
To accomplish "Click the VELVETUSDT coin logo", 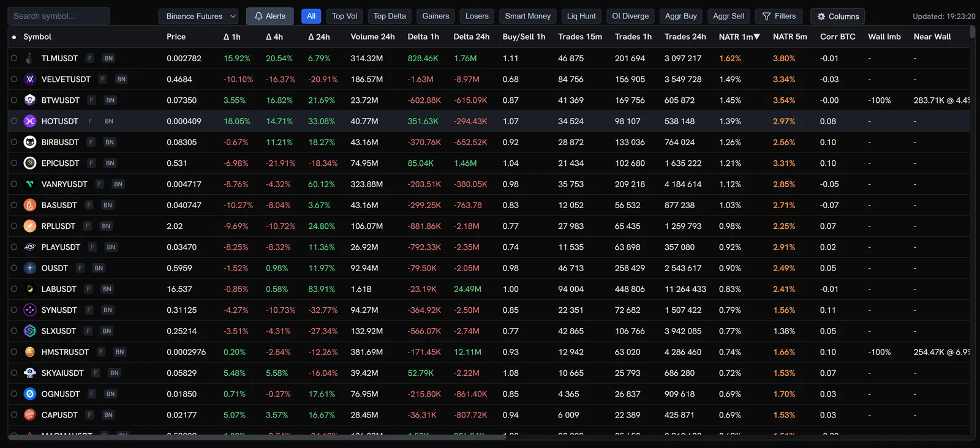I will [x=29, y=79].
